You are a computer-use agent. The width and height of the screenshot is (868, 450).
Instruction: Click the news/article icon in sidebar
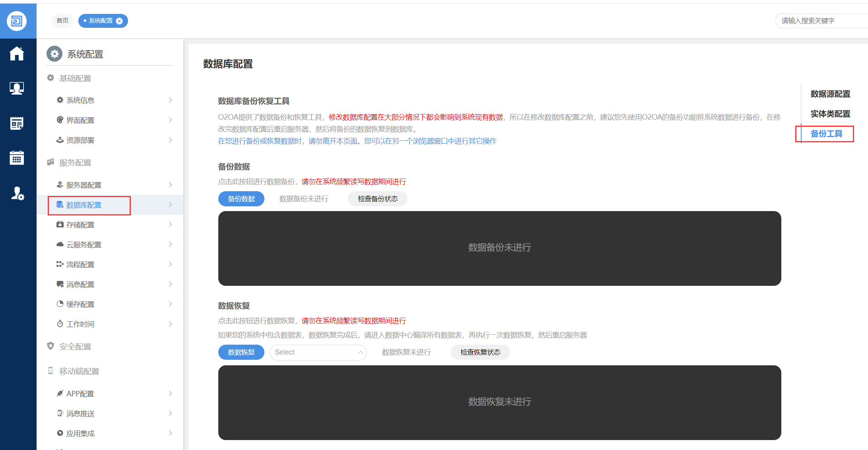[x=17, y=124]
